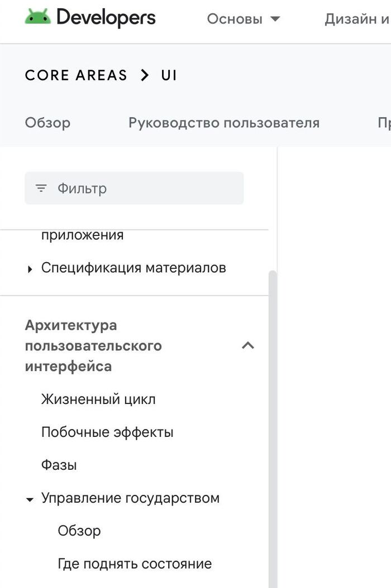
Task: Collapse the Управление государством subtree
Action: pyautogui.click(x=30, y=499)
